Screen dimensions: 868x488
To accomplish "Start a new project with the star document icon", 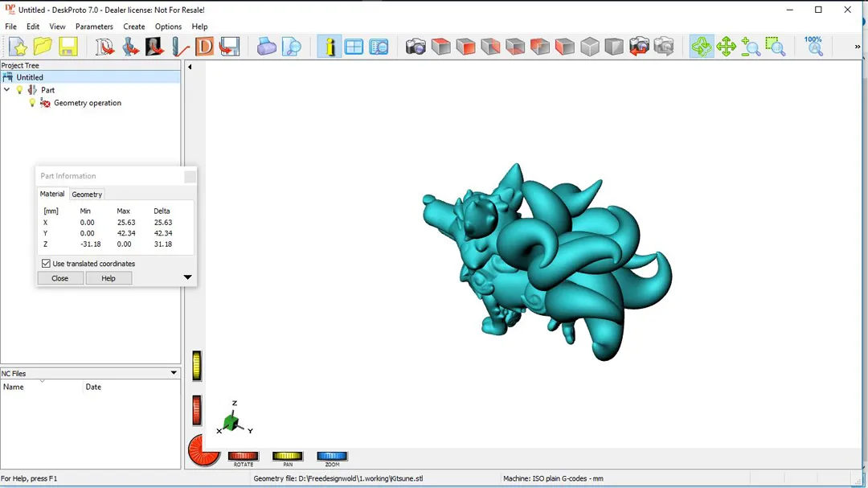I will 18,47.
